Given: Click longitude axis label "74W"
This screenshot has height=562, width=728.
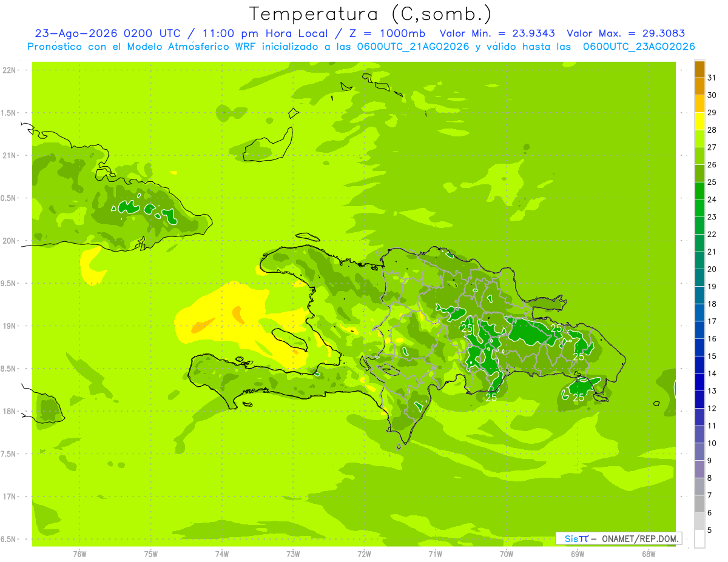Looking at the screenshot, I should tap(222, 554).
